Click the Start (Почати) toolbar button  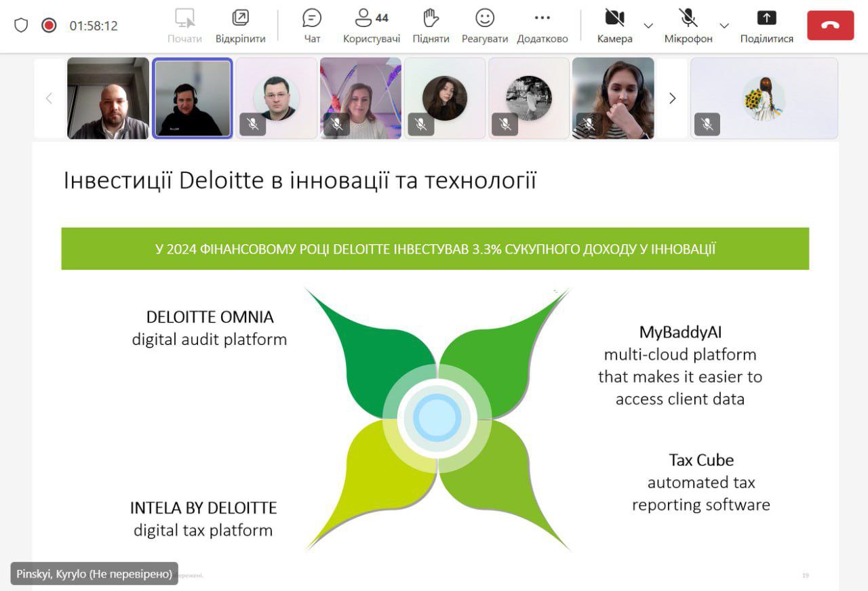[184, 26]
